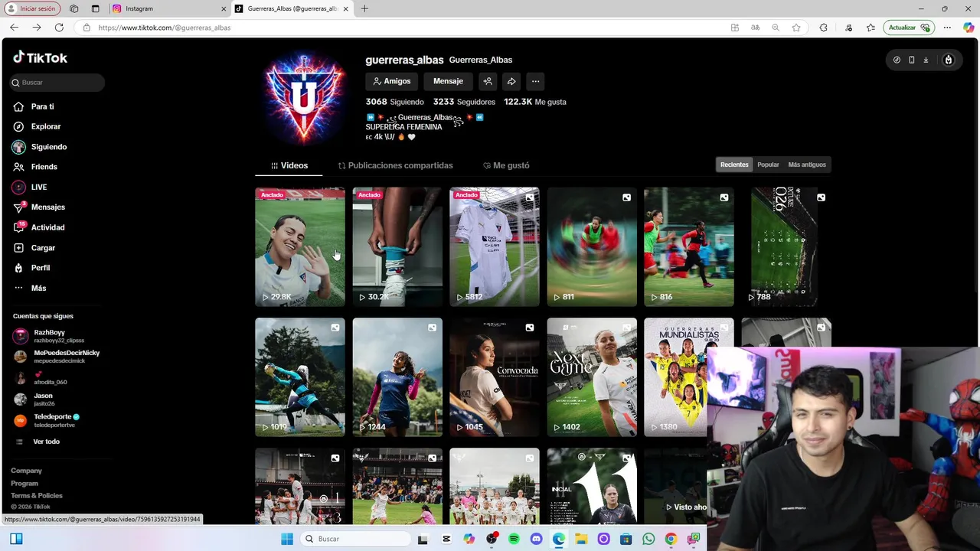Add page to favorites star icon
Image resolution: width=980 pixels, height=551 pixels.
click(796, 28)
